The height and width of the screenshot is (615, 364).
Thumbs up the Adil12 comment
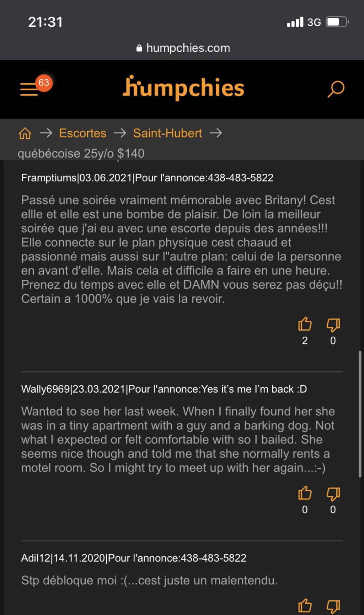click(x=305, y=605)
